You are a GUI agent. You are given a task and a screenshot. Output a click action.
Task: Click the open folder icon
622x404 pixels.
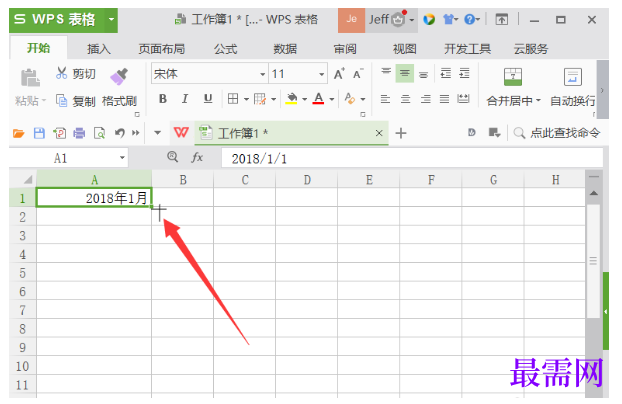coord(19,133)
